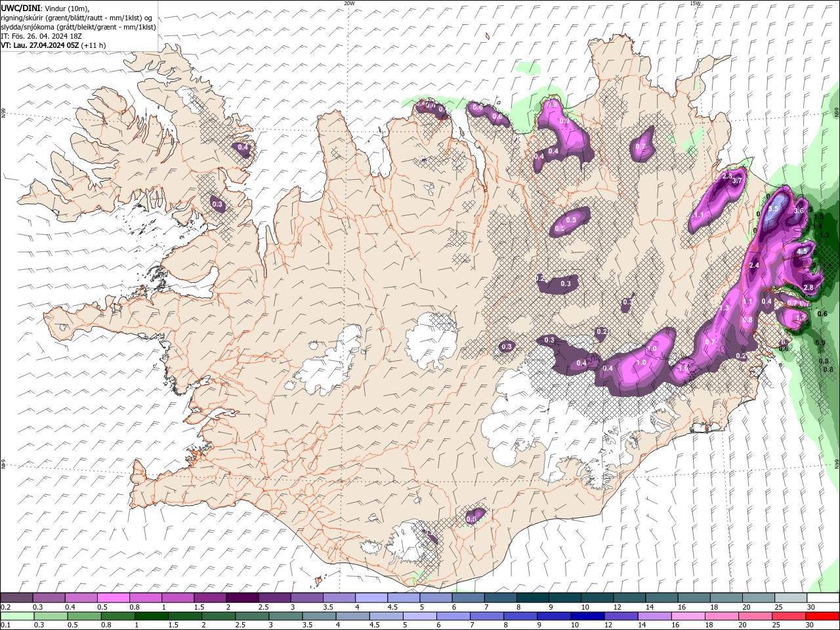Select lower legend swatch starting at 2

[x=219, y=616]
